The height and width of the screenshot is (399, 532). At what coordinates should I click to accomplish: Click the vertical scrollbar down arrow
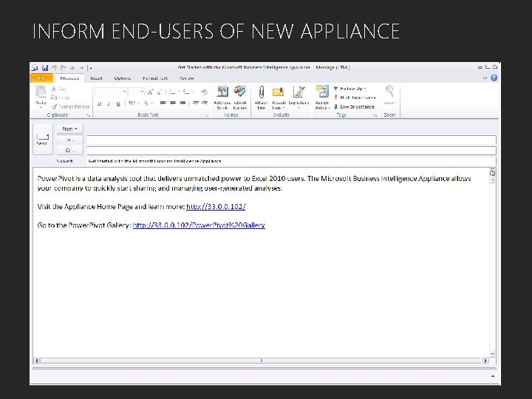492,354
